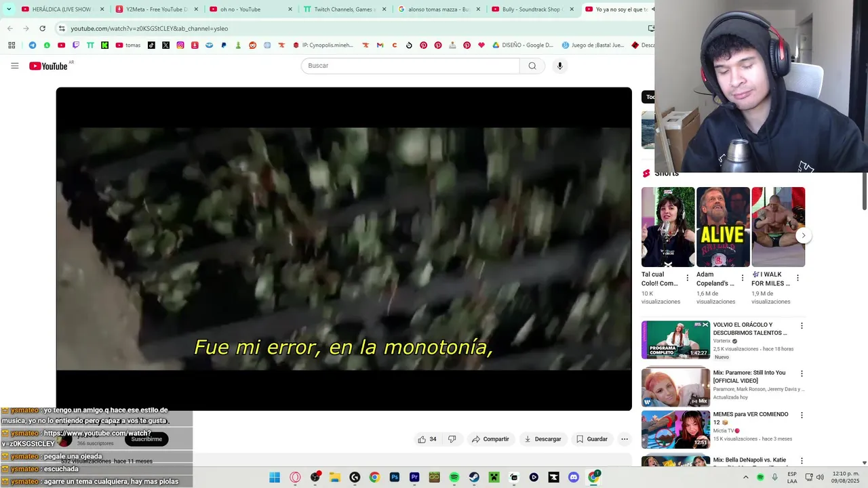Open options menu for 'I WALK FOR MILES' Short
Screen dimensions: 868x488
(797, 278)
